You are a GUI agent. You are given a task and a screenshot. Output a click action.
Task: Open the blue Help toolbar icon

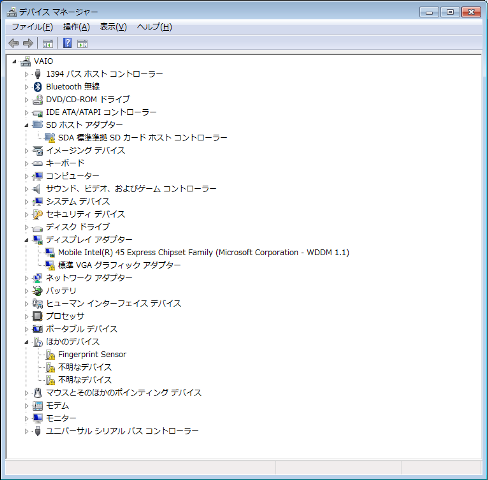(67, 43)
